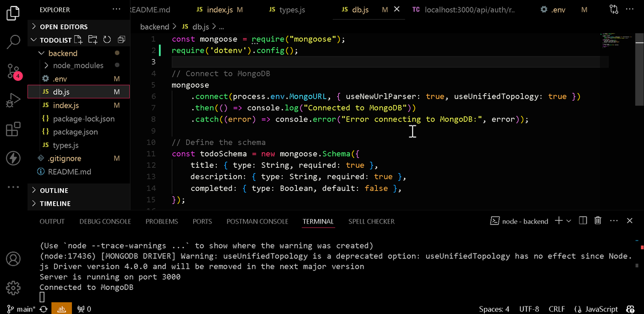The image size is (644, 314).
Task: Open the Explorer view in the activity bar
Action: click(x=13, y=13)
